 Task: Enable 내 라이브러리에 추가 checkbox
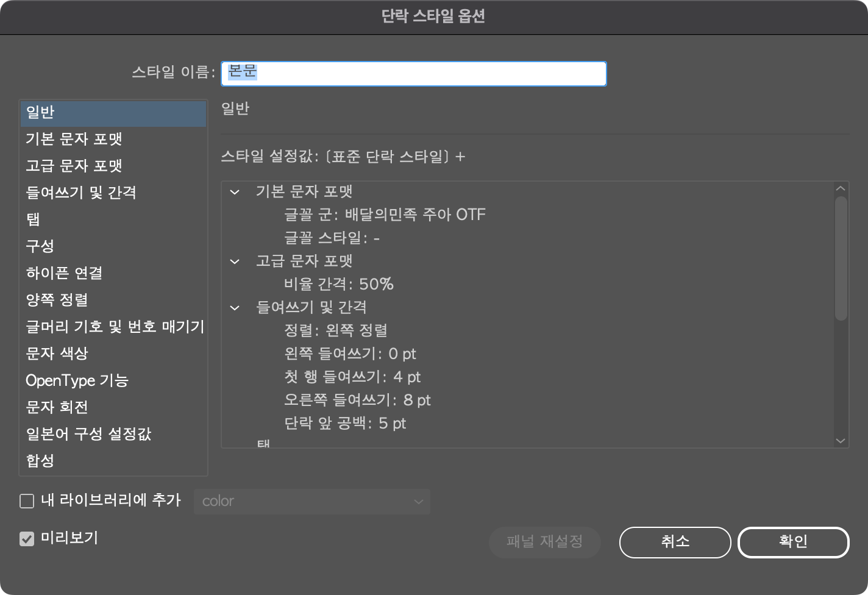click(27, 501)
